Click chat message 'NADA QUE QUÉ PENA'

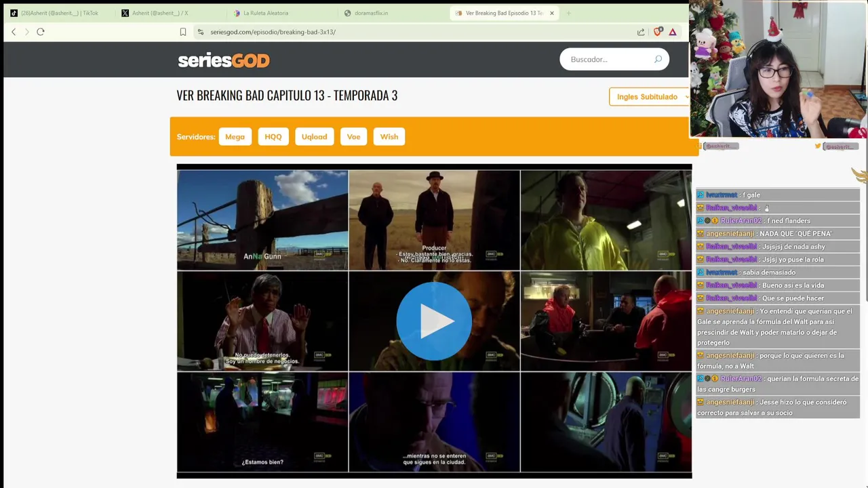pos(795,234)
